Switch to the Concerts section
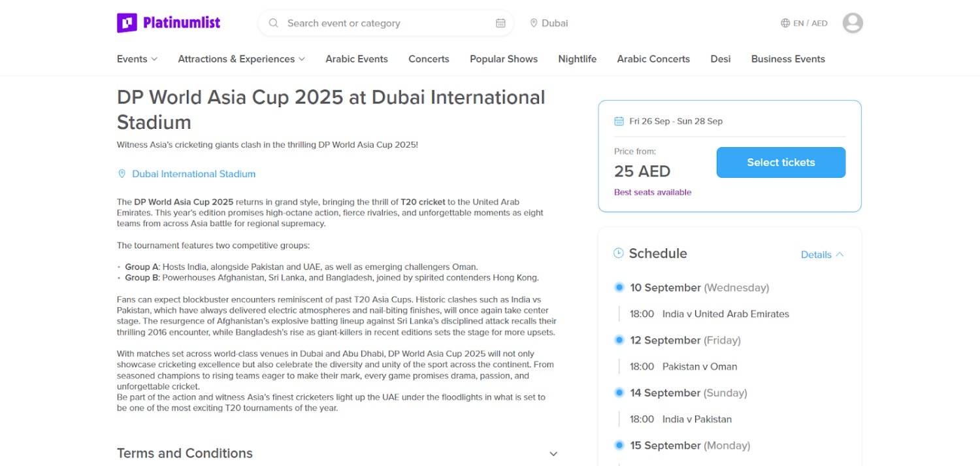 [429, 59]
